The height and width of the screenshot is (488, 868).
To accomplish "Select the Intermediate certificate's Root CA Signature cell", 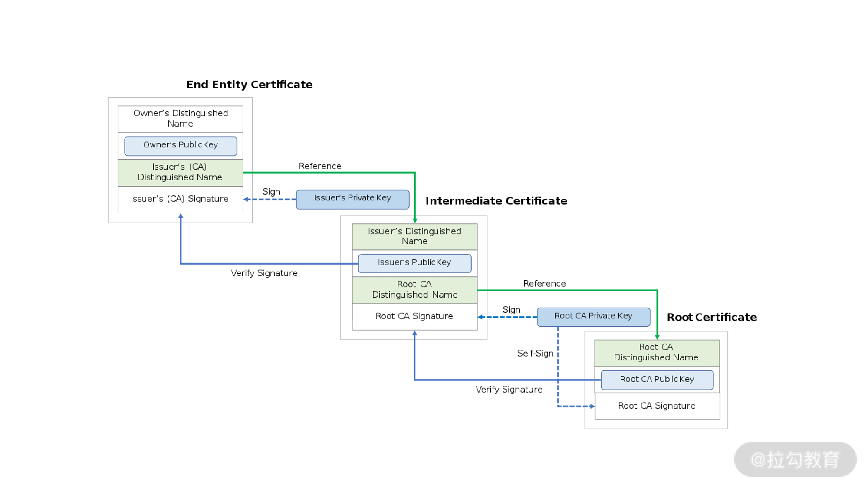I will point(414,317).
